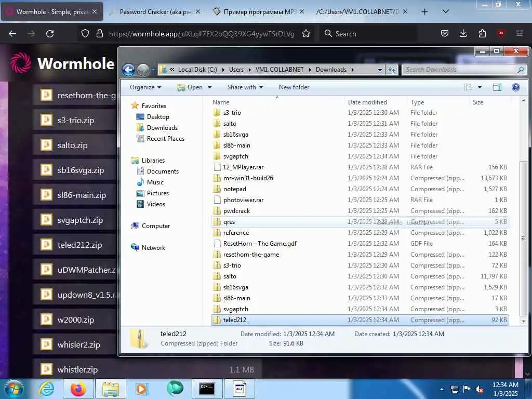Open the Firefox Extensions icon
532x399 pixels.
(482, 33)
